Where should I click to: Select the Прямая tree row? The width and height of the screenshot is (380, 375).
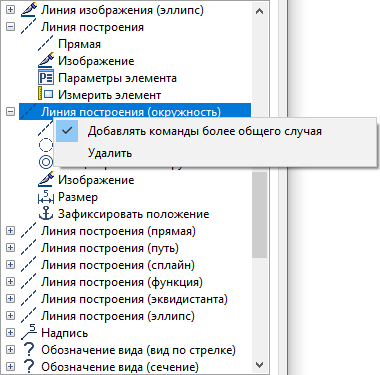79,44
